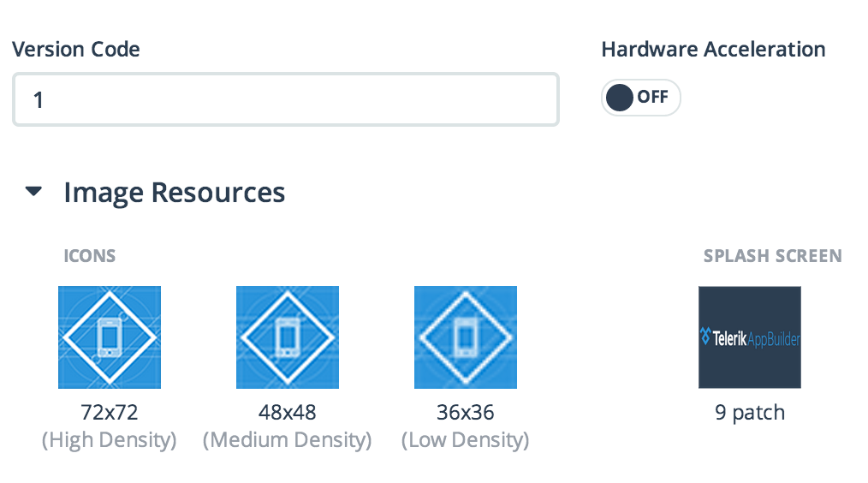
Task: Select the (High Density) label
Action: (110, 440)
